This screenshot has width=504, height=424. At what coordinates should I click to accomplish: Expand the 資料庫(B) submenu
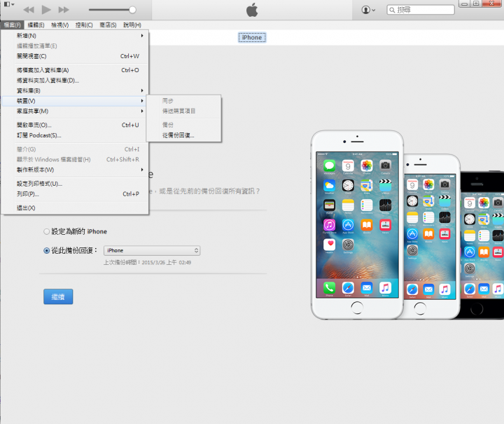click(x=75, y=90)
